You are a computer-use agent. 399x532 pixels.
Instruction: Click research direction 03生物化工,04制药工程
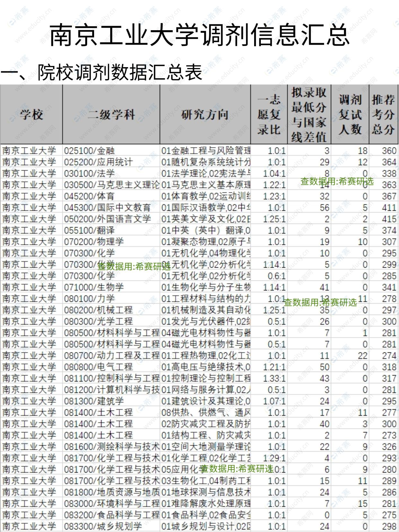point(206,481)
